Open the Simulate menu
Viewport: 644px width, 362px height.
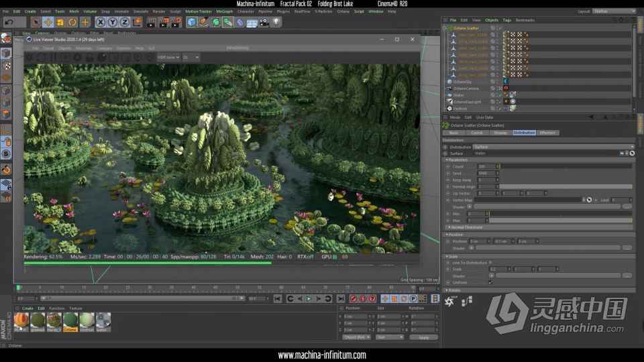140,11
